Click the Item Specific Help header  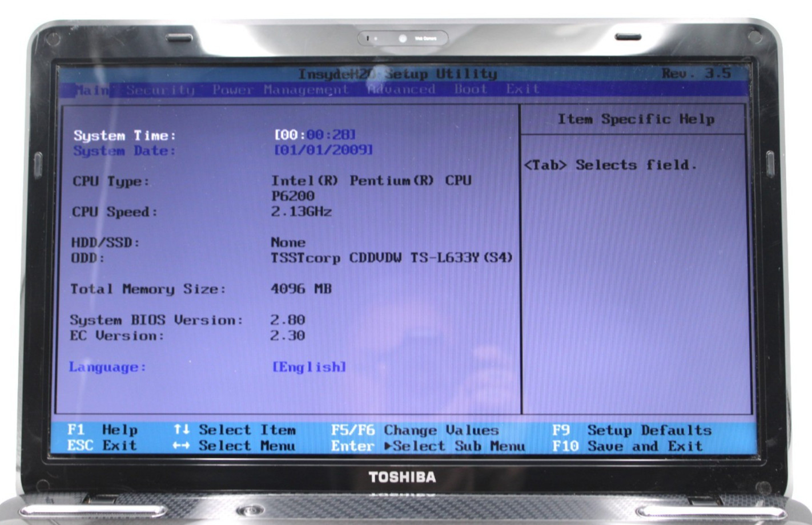pyautogui.click(x=636, y=119)
